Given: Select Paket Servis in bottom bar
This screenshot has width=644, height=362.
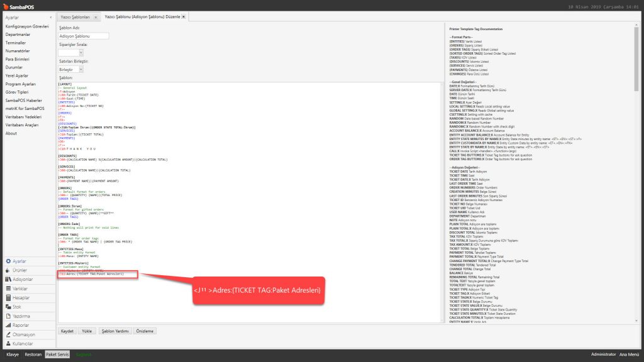Looking at the screenshot, I should coord(58,354).
